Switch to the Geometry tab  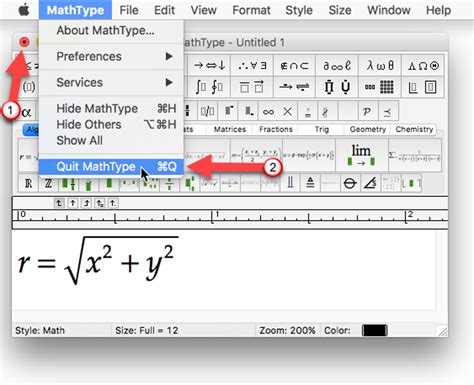368,129
